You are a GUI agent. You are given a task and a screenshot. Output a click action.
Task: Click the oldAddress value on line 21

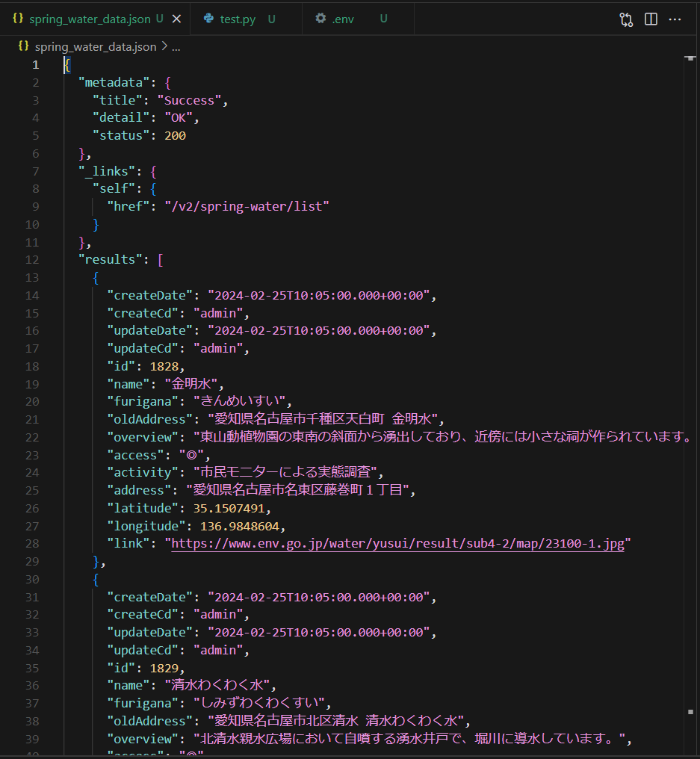point(323,419)
